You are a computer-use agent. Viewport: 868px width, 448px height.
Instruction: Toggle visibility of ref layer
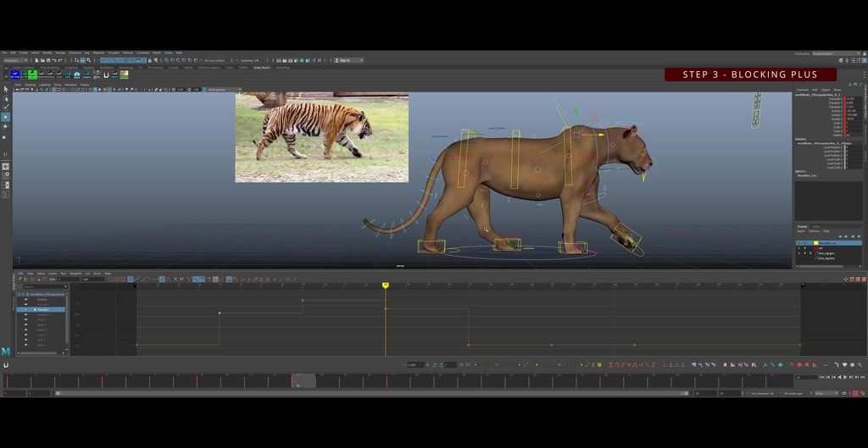click(x=798, y=248)
